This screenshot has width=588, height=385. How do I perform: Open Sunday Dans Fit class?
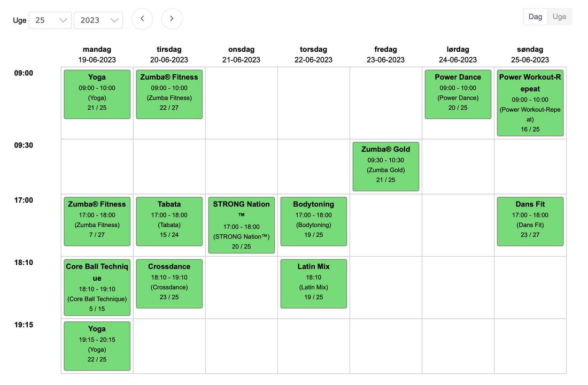pyautogui.click(x=530, y=221)
